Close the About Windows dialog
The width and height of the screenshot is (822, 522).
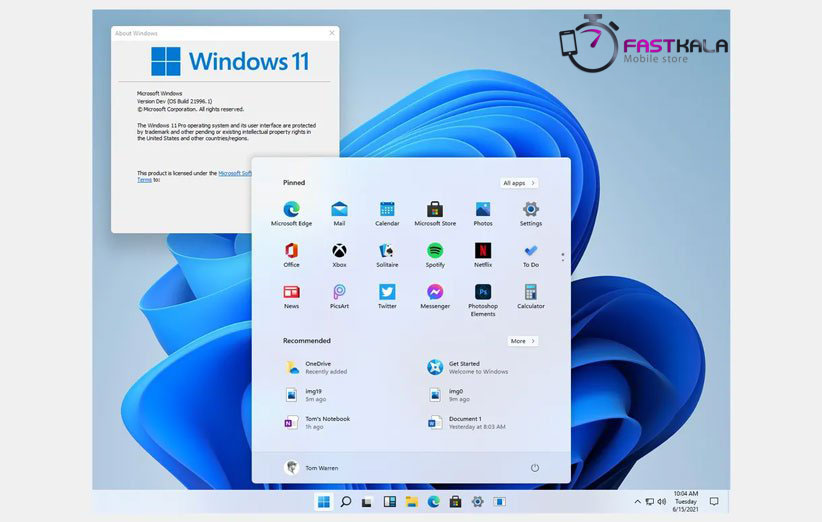(332, 33)
